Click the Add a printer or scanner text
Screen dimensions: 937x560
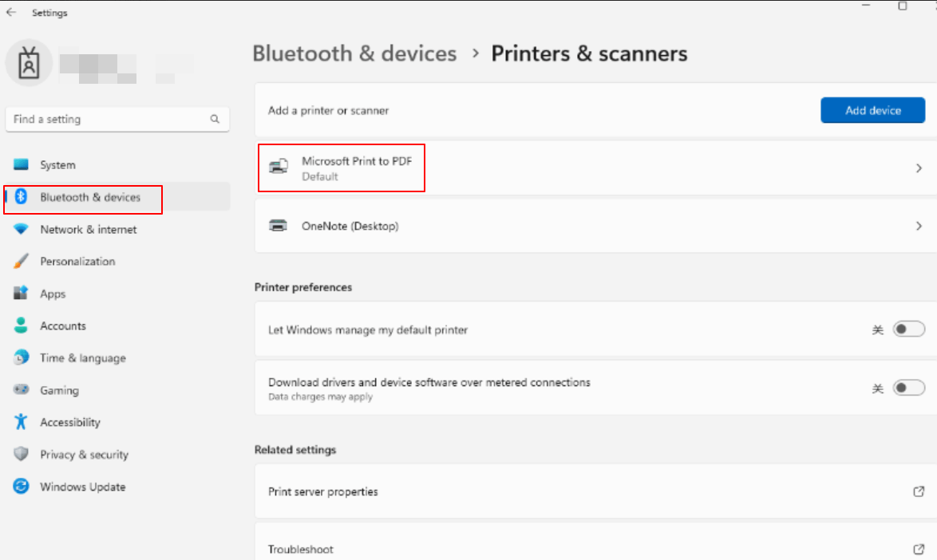click(x=328, y=110)
